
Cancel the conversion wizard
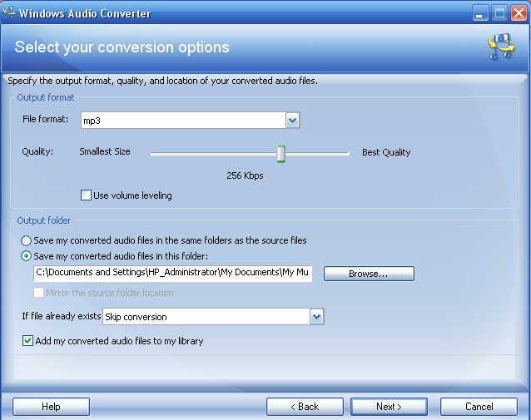(479, 407)
